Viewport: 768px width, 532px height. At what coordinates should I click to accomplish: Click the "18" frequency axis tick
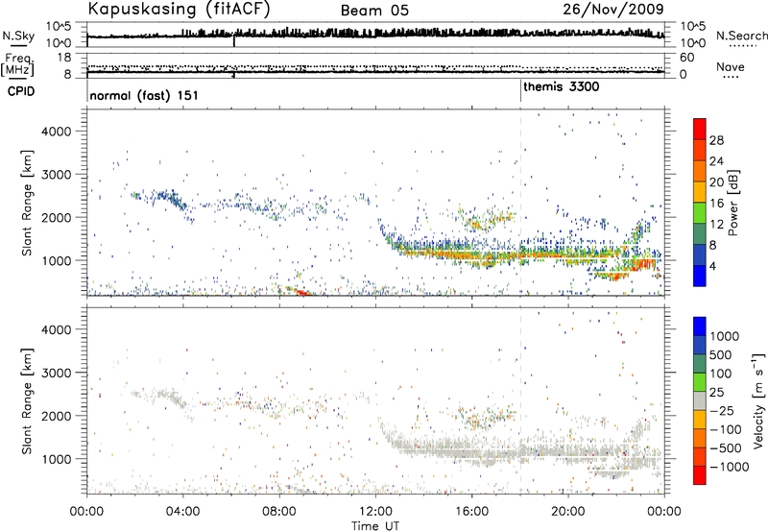64,58
